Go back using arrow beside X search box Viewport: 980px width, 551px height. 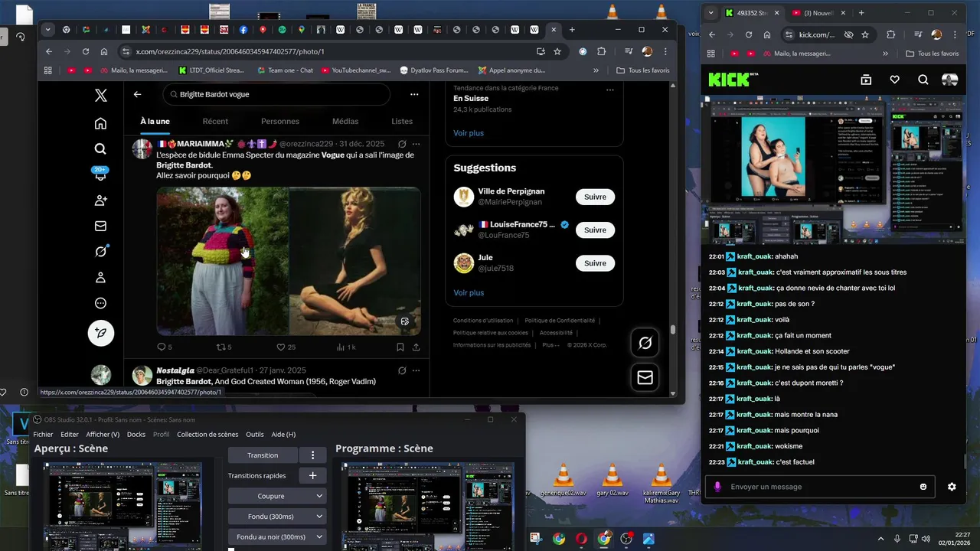[x=137, y=94]
